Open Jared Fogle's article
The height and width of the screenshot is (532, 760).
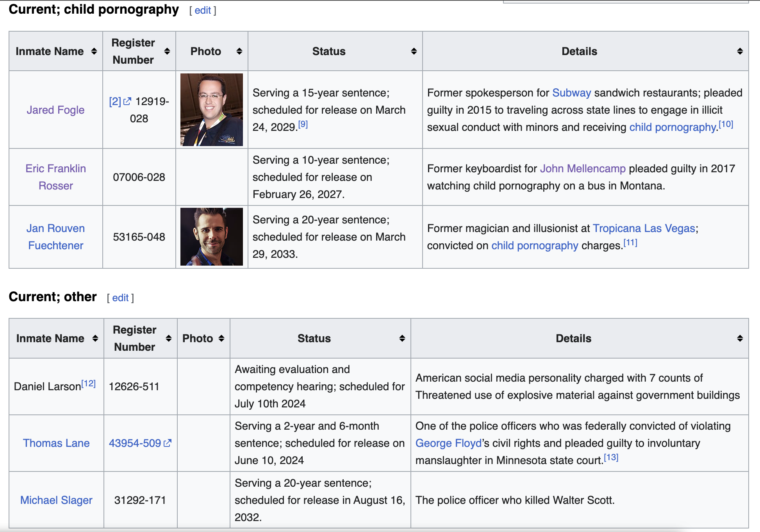click(x=55, y=110)
